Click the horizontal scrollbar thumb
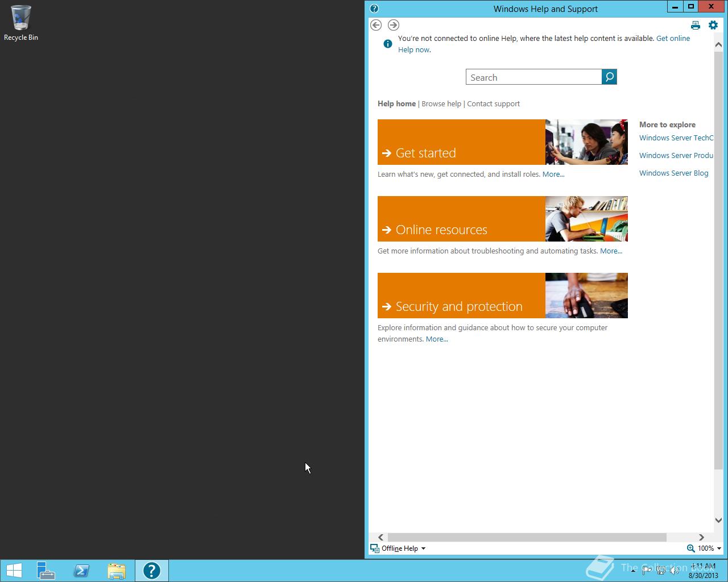This screenshot has width=728, height=582. 527,537
